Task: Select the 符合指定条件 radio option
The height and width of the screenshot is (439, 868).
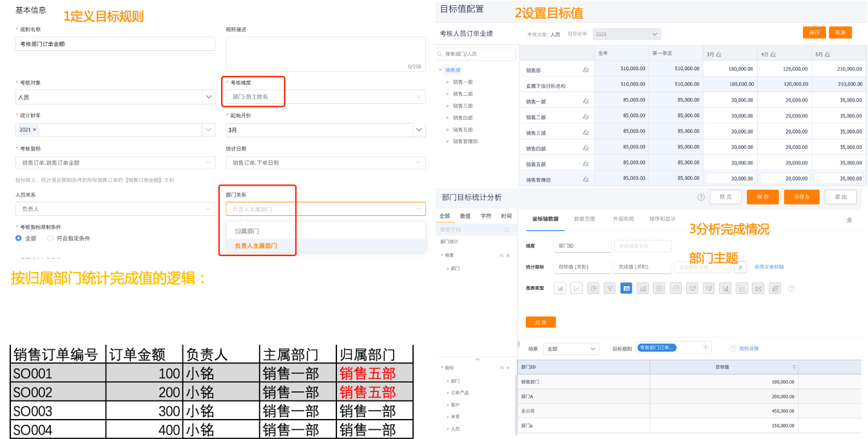Action: pyautogui.click(x=50, y=238)
